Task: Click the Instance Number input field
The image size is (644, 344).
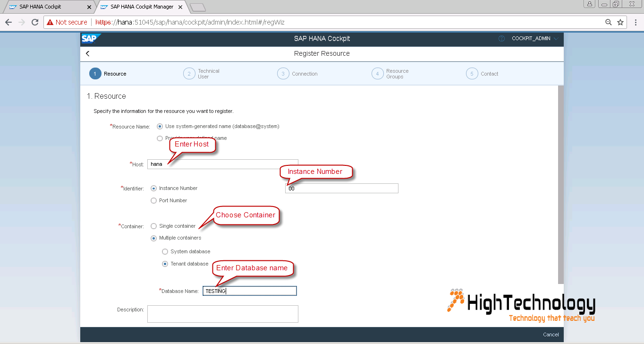Action: click(x=342, y=189)
